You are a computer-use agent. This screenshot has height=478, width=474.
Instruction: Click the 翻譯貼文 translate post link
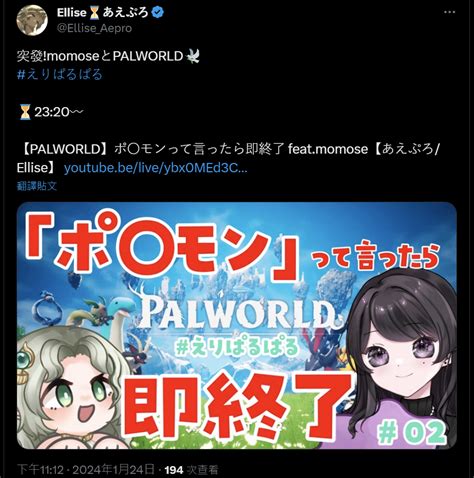(x=37, y=186)
